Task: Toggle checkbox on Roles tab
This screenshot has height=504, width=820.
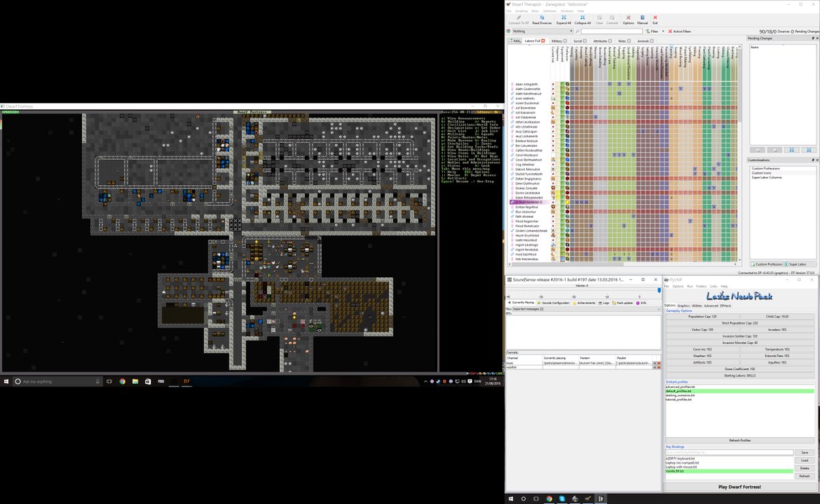Action: [x=629, y=41]
